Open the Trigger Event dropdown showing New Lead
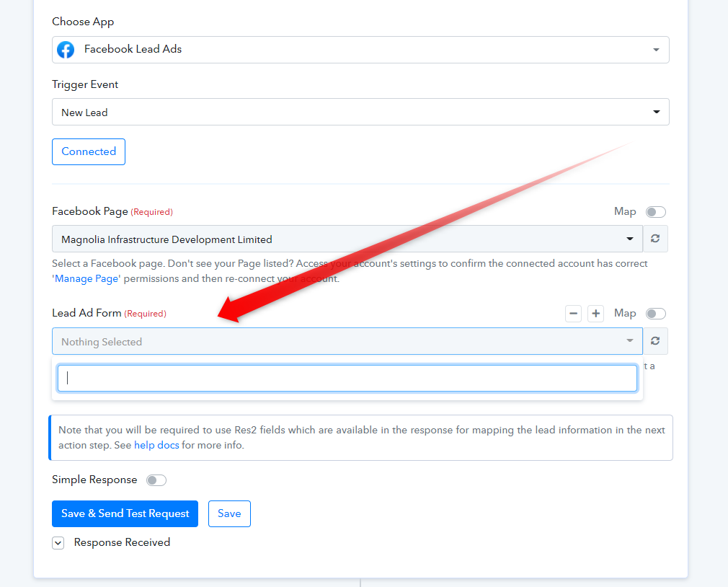The image size is (728, 587). click(360, 112)
